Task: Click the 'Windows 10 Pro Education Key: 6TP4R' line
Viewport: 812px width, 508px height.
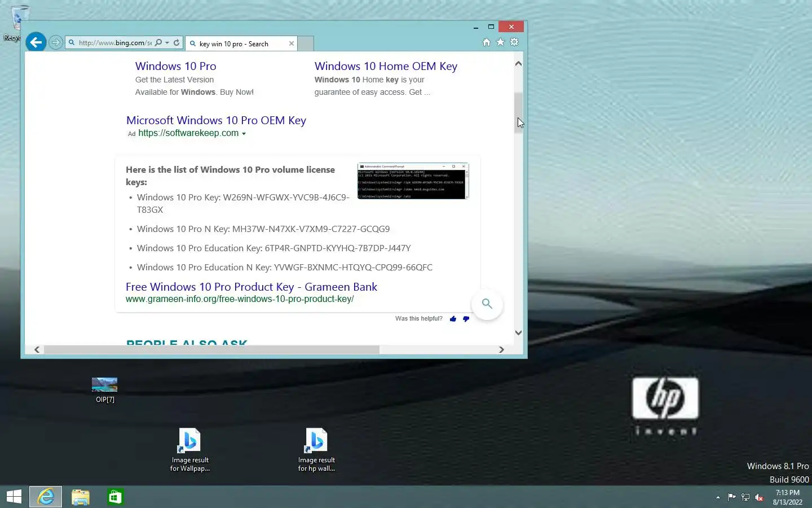Action: point(273,248)
